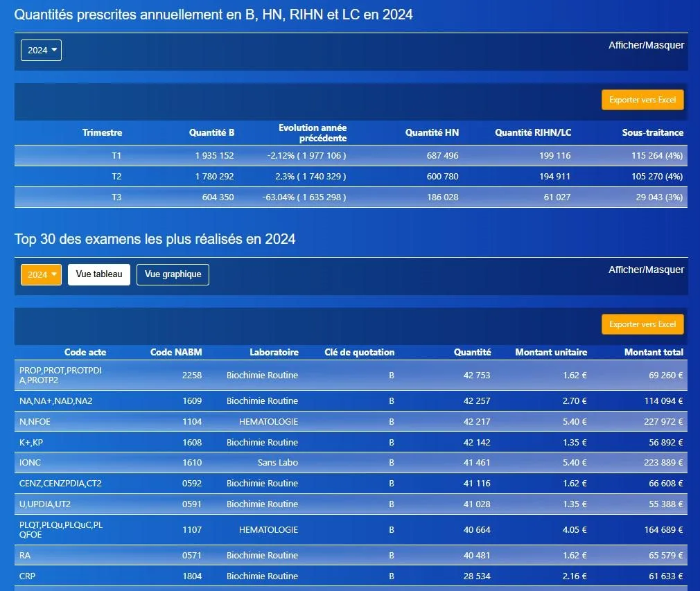Select the IONC exam row
Viewport: 700px width, 591px height.
351,463
